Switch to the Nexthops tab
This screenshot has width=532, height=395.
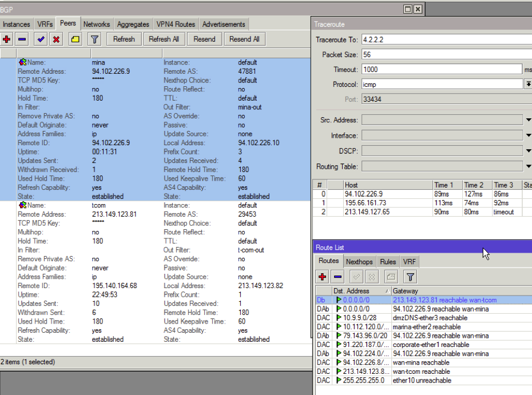click(359, 261)
